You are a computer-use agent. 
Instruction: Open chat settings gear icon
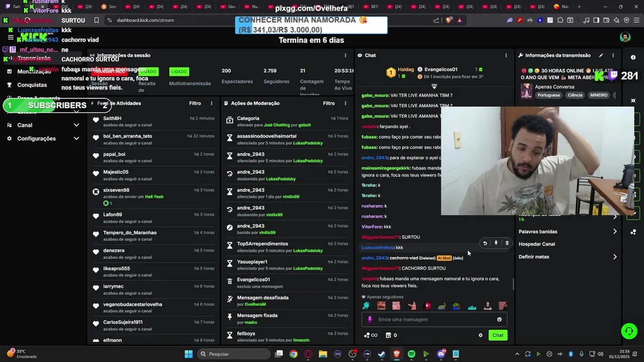tap(480, 335)
